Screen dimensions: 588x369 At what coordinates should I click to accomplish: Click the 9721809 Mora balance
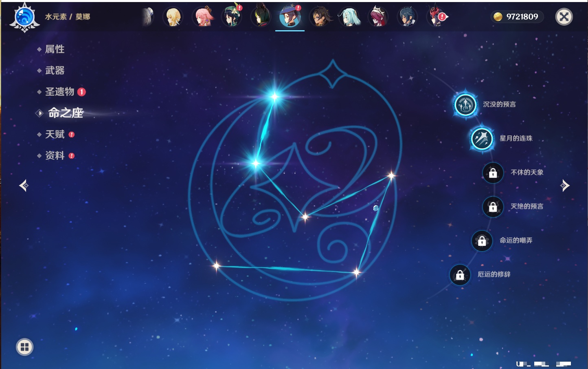(522, 17)
